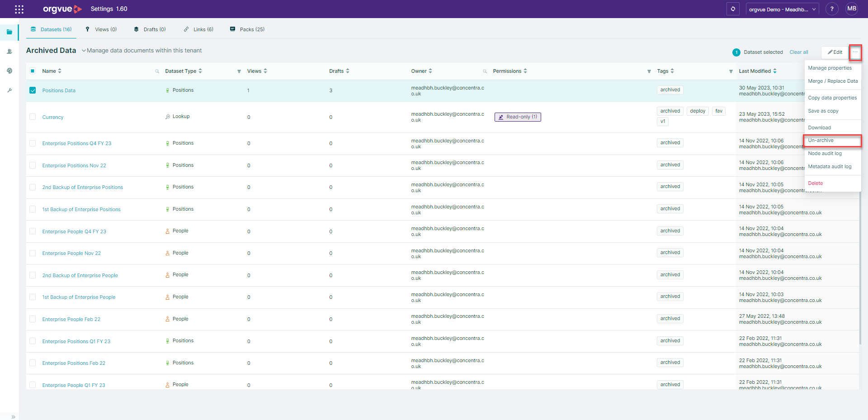This screenshot has height=420, width=868.
Task: Select the folder icon in left sidebar
Action: pyautogui.click(x=9, y=32)
